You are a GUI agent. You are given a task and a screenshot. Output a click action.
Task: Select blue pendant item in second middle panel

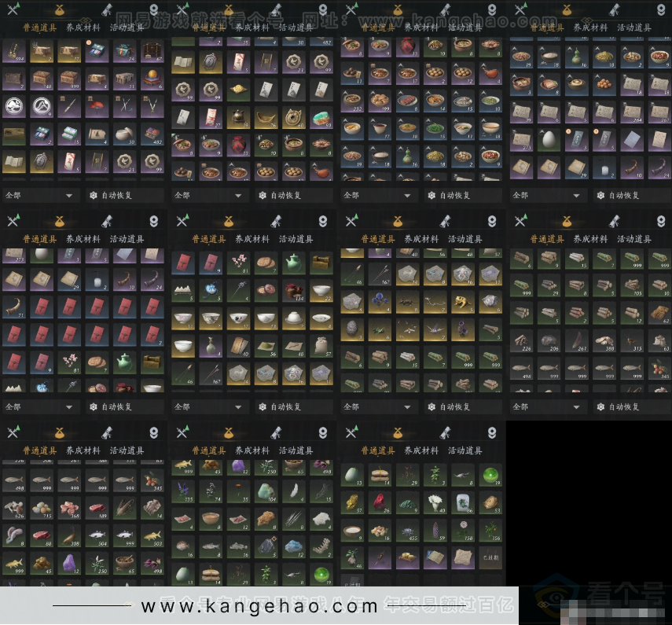[211, 290]
